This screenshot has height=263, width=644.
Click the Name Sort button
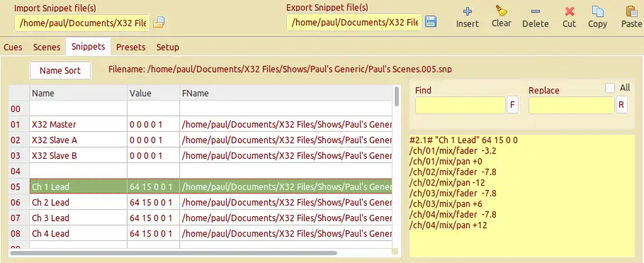pos(60,71)
